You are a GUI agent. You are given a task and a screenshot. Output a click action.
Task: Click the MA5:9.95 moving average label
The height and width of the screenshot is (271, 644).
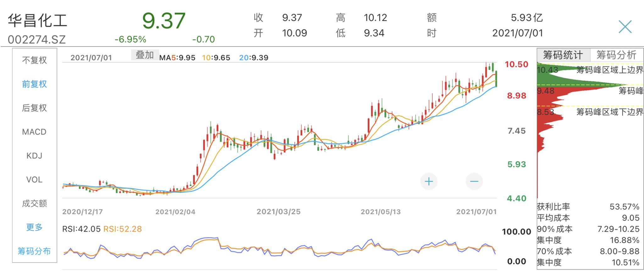177,58
